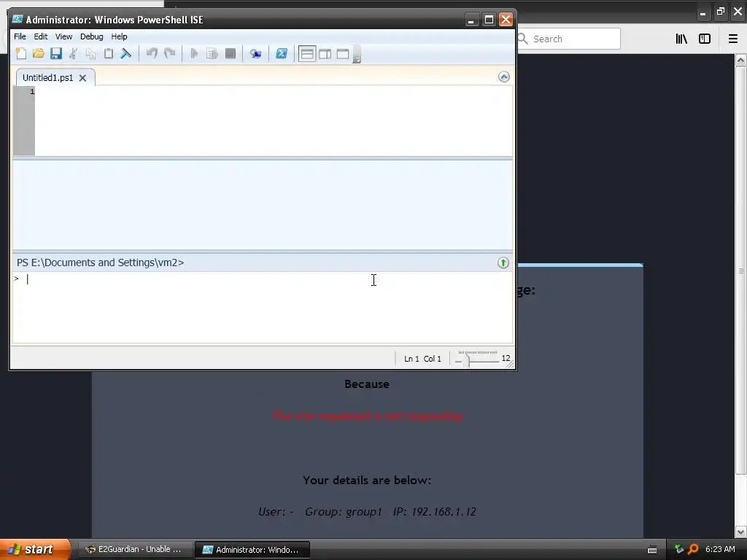Screen dimensions: 747x560
Task: Click the Run Selection icon
Action: click(x=212, y=53)
